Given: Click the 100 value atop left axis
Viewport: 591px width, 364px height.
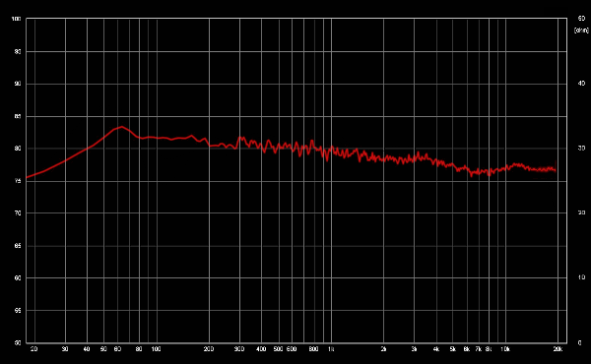Looking at the screenshot, I should (x=16, y=19).
